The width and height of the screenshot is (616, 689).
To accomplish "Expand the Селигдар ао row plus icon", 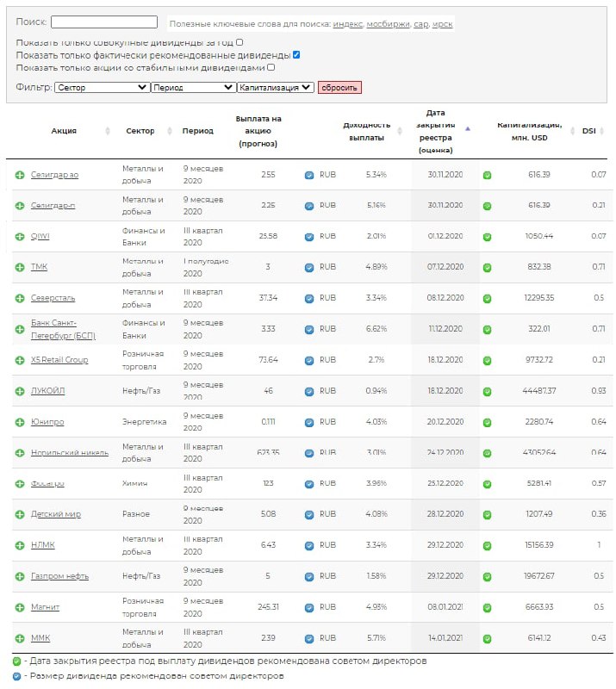I will pos(20,175).
